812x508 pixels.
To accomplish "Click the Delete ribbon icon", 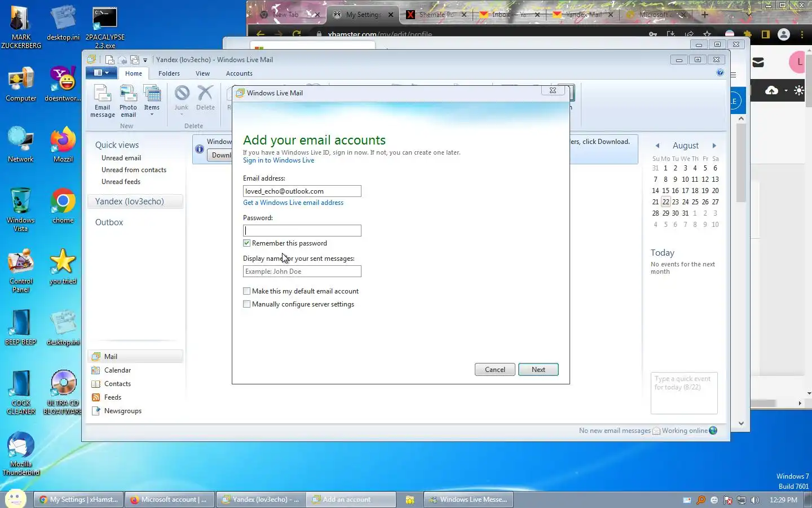I will pyautogui.click(x=205, y=98).
